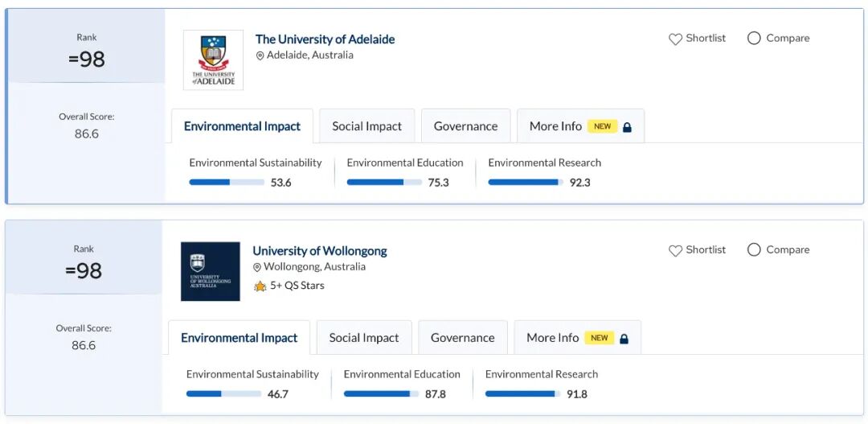868x424 pixels.
Task: Click Adelaide's Environmental Sustainability score bar
Action: 227,183
